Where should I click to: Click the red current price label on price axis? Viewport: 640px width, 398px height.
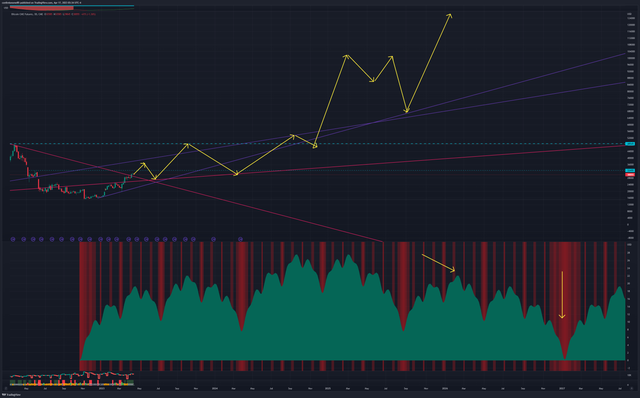click(x=630, y=175)
